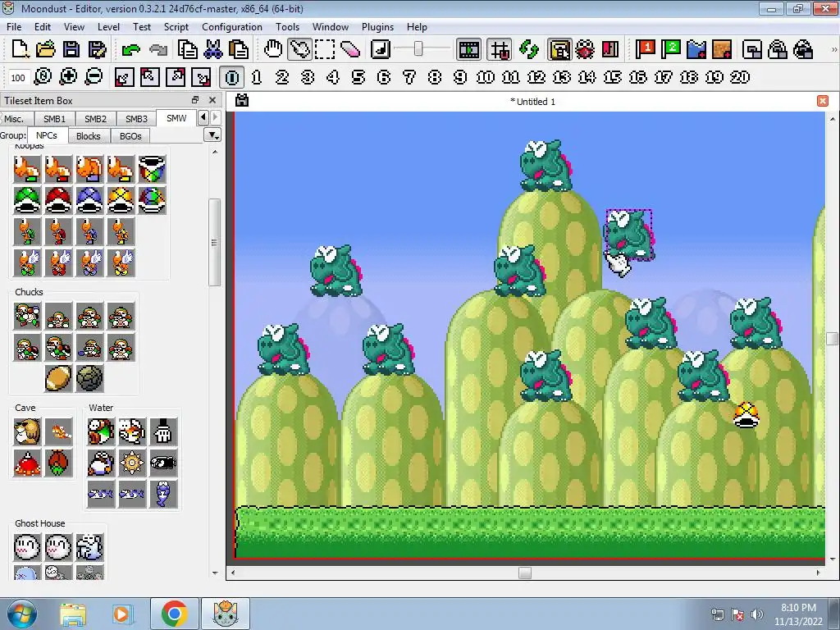Go to top-right corner of section
Viewport: 840px width, 630px height.
pyautogui.click(x=176, y=77)
